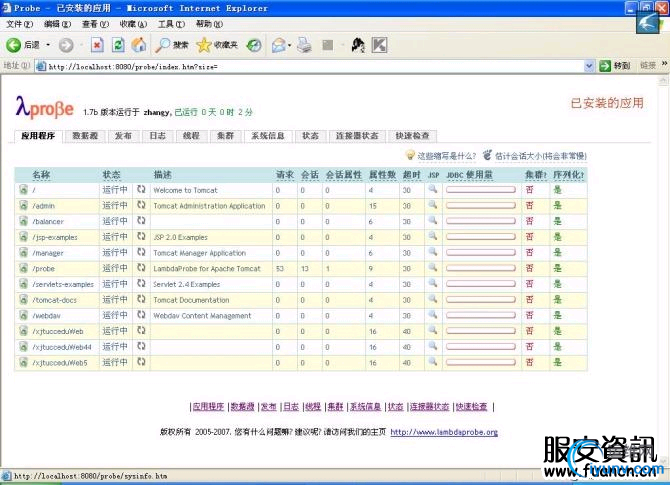The height and width of the screenshot is (485, 670).
Task: View JSPs of /tomcat-docs via magnifier icon
Action: [x=433, y=299]
